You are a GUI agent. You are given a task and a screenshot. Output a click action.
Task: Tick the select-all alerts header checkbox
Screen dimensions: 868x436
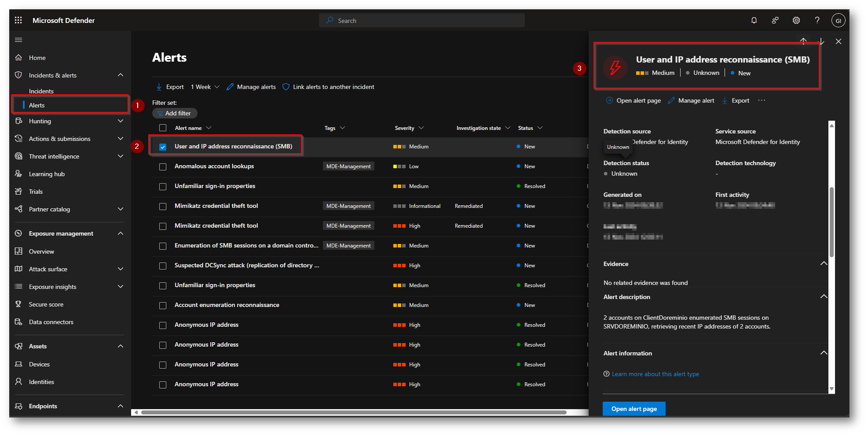pyautogui.click(x=163, y=128)
